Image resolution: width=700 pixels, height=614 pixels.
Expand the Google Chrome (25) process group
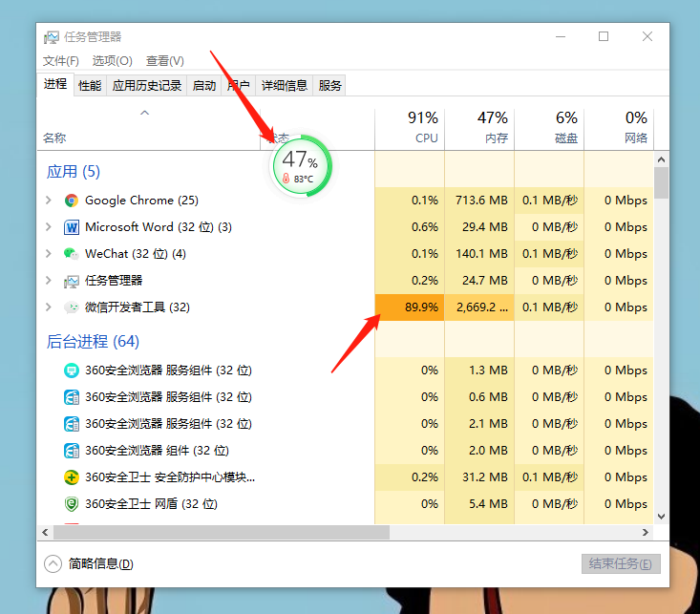point(48,201)
